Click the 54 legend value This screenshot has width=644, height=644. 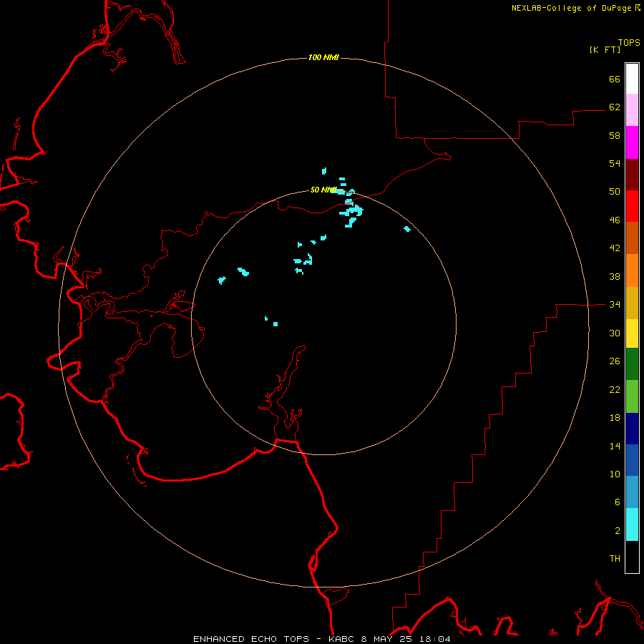pos(615,163)
